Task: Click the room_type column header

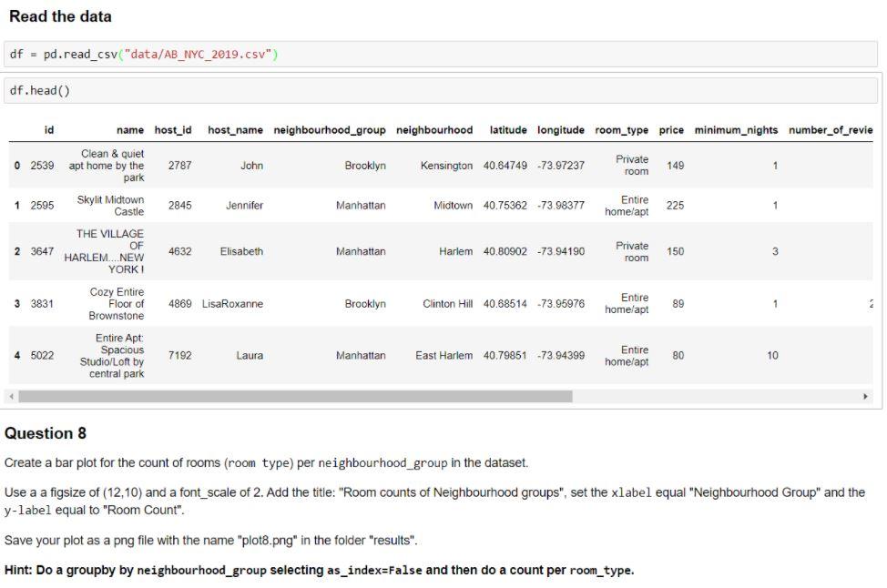Action: [x=621, y=129]
